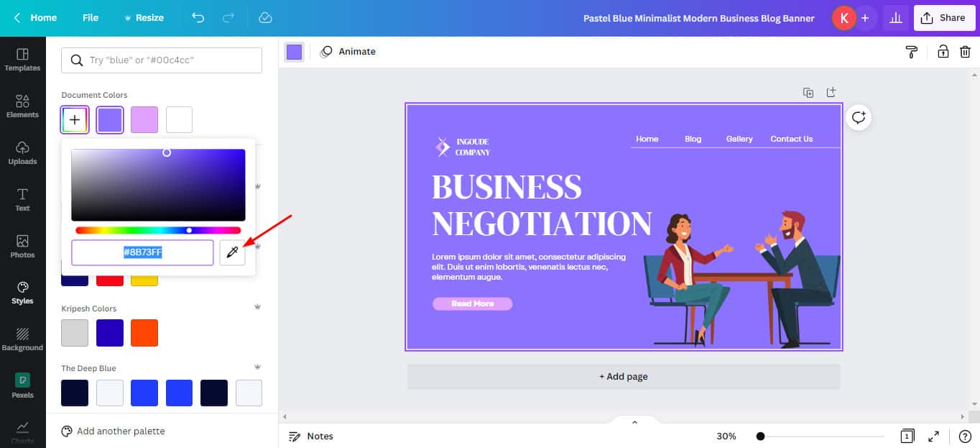This screenshot has height=448, width=980.
Task: Open the Pexels sidebar tab
Action: [22, 386]
